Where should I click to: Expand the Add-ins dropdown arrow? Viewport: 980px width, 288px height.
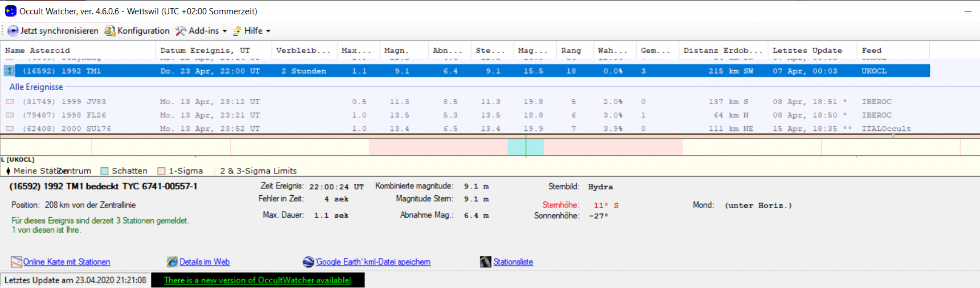point(225,31)
